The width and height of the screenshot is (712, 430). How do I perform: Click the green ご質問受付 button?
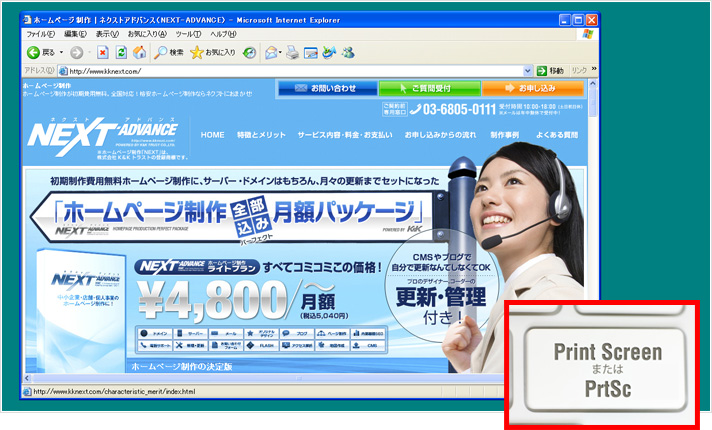pyautogui.click(x=430, y=88)
